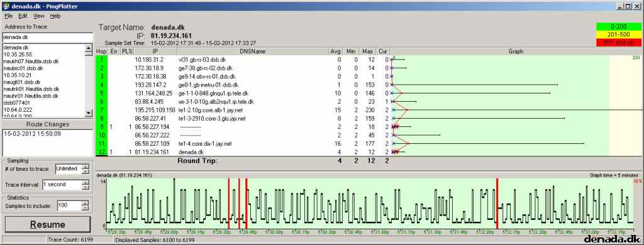The image size is (644, 245).
Task: Click the Graph column header
Action: [x=516, y=52]
